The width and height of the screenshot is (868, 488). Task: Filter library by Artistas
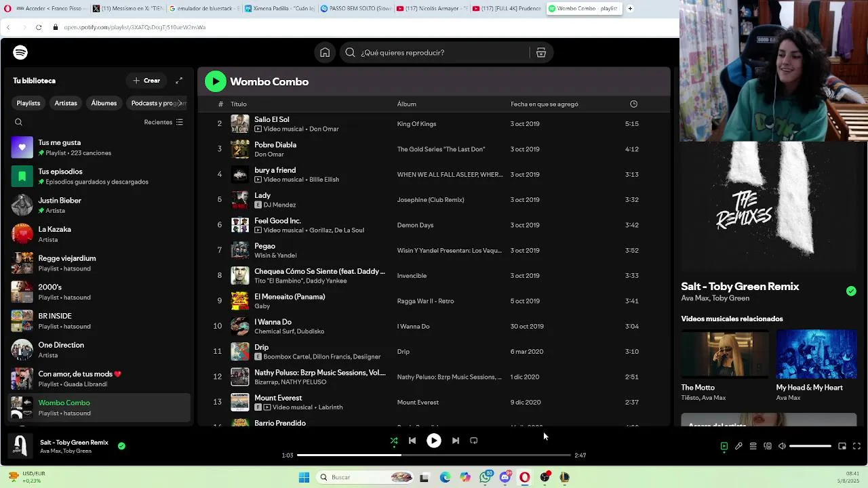[66, 103]
